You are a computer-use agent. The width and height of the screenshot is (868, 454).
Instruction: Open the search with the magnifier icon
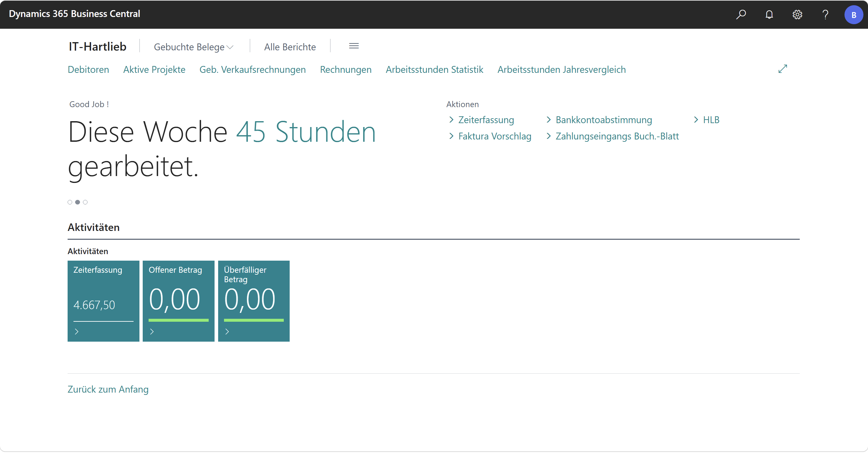[741, 14]
